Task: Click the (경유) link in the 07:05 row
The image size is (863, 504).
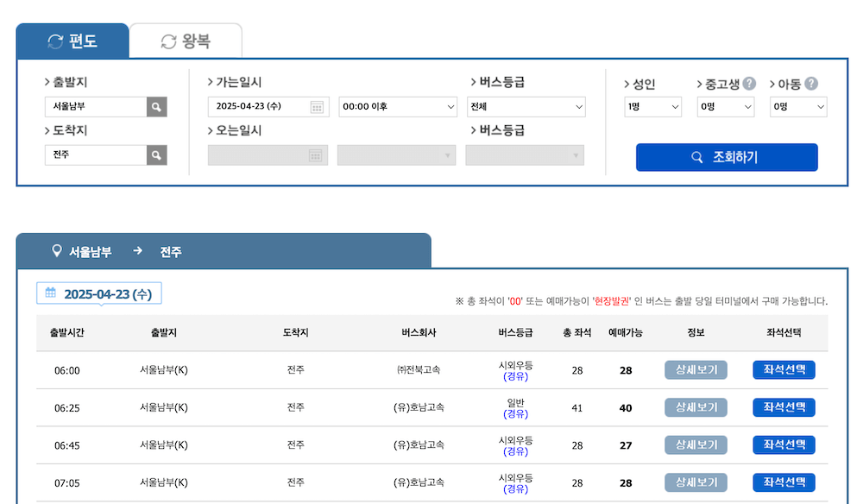Action: [x=516, y=488]
